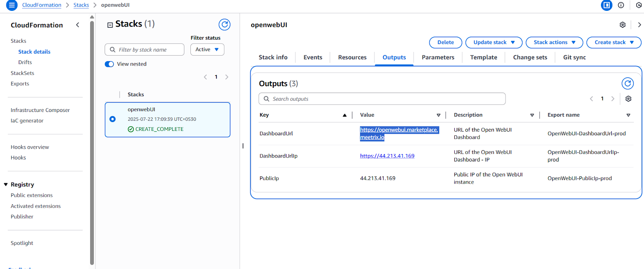Delete the openwebUI stack

click(x=446, y=42)
